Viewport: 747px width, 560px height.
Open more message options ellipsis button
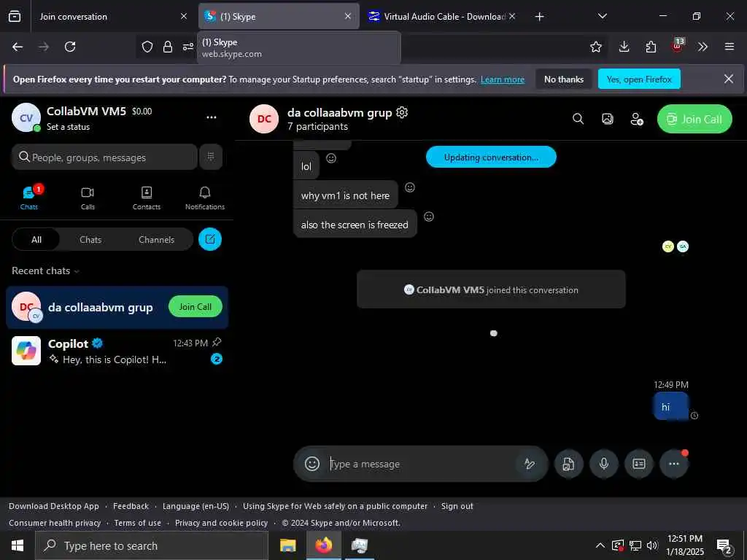(x=673, y=464)
